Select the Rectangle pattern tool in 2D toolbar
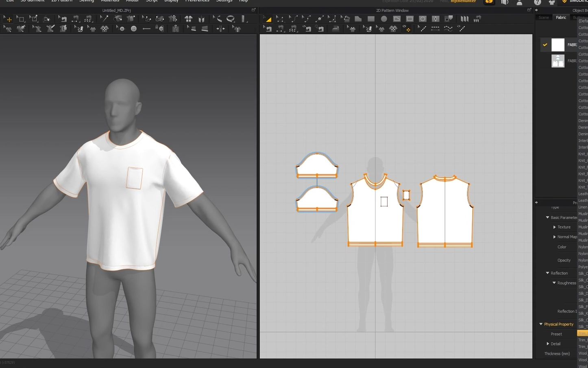Viewport: 588px width, 368px height. coord(371,19)
